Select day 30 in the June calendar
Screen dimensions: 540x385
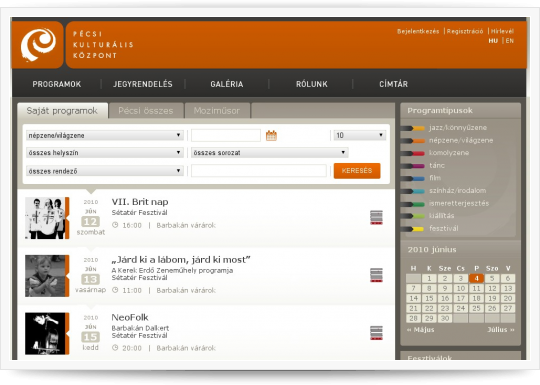pyautogui.click(x=445, y=318)
